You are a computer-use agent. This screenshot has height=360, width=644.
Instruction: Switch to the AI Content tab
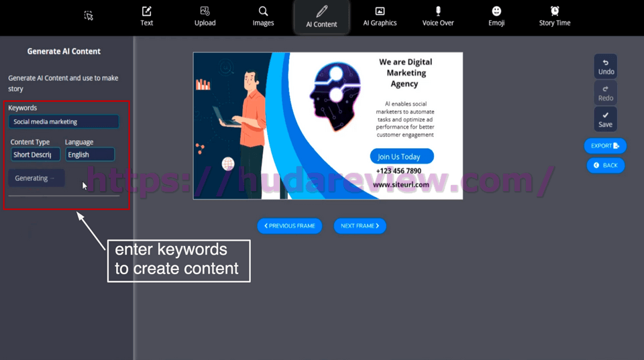point(321,17)
